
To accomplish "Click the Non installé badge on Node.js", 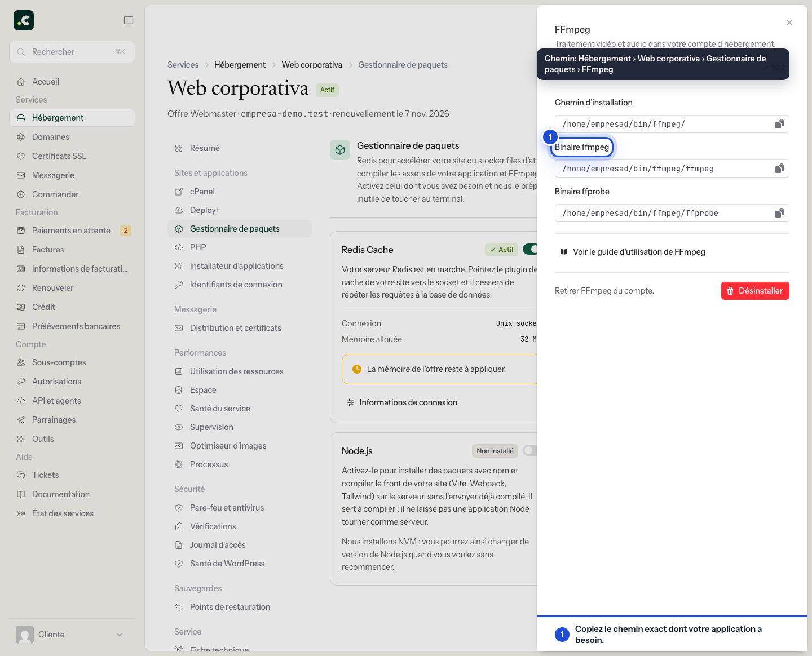I will click(x=495, y=451).
